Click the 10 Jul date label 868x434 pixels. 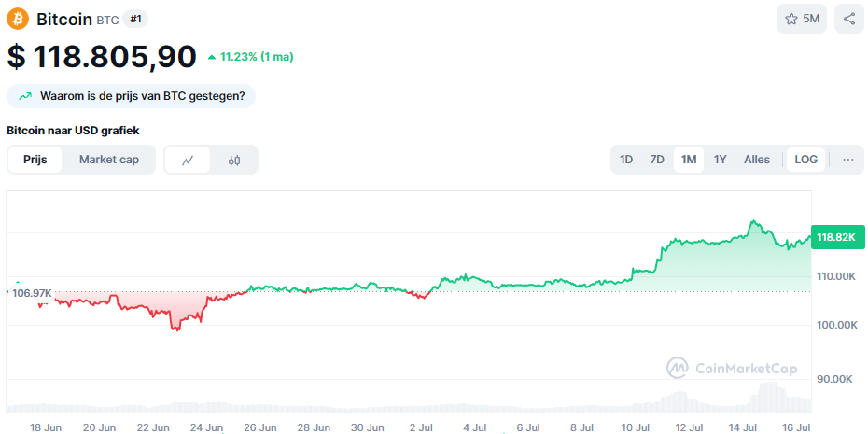(636, 427)
